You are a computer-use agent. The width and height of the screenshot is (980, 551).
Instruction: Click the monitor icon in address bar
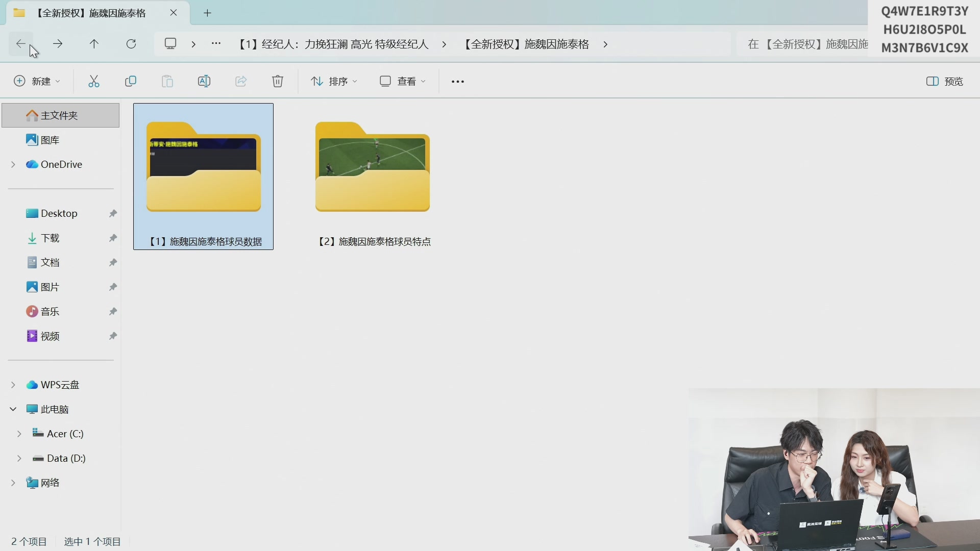170,44
